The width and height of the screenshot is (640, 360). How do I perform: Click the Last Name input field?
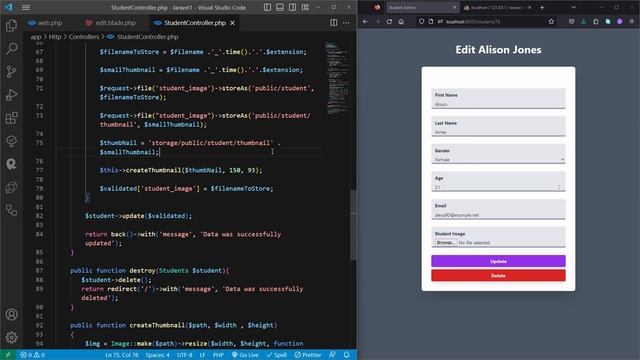498,127
